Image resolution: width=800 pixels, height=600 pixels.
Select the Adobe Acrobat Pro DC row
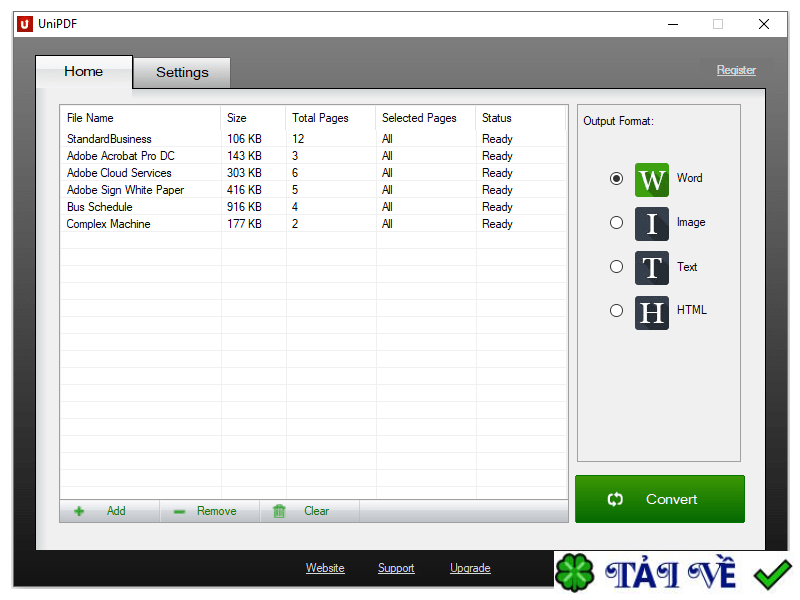tap(313, 156)
